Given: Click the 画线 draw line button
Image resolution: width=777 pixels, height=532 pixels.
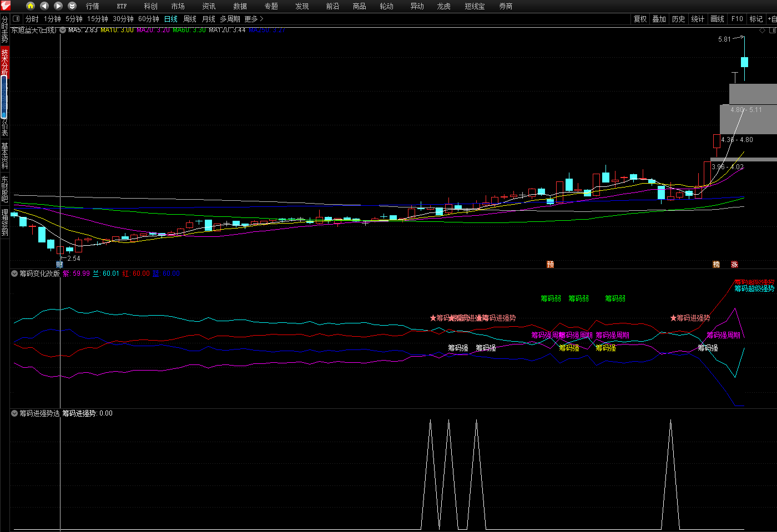Looking at the screenshot, I should click(718, 19).
